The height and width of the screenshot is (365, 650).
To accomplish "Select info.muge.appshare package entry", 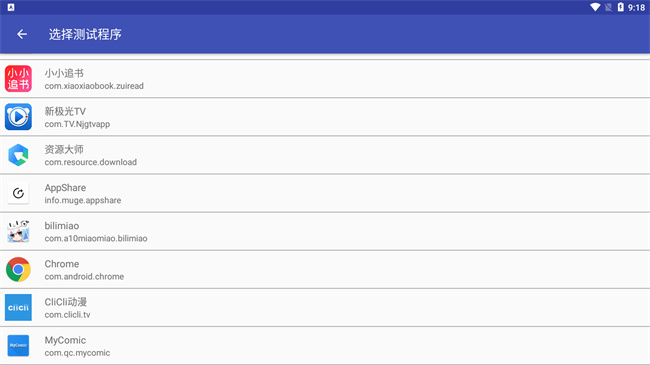I will [x=83, y=200].
